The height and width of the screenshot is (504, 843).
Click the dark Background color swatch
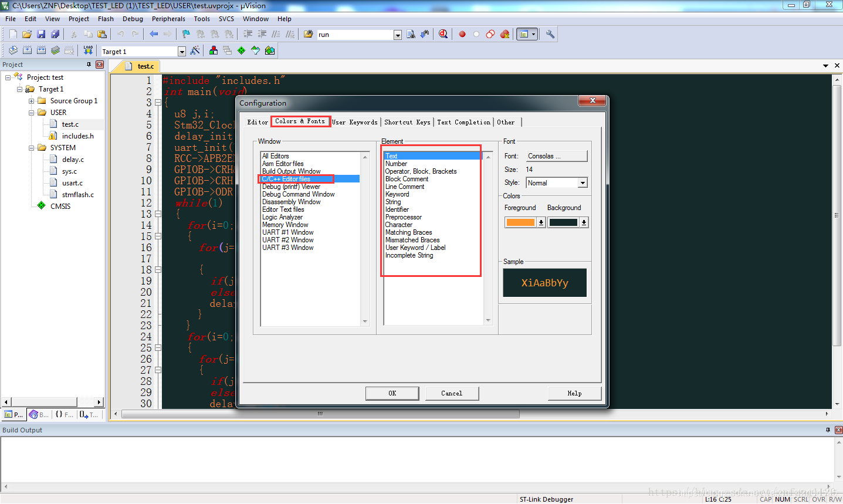[564, 222]
